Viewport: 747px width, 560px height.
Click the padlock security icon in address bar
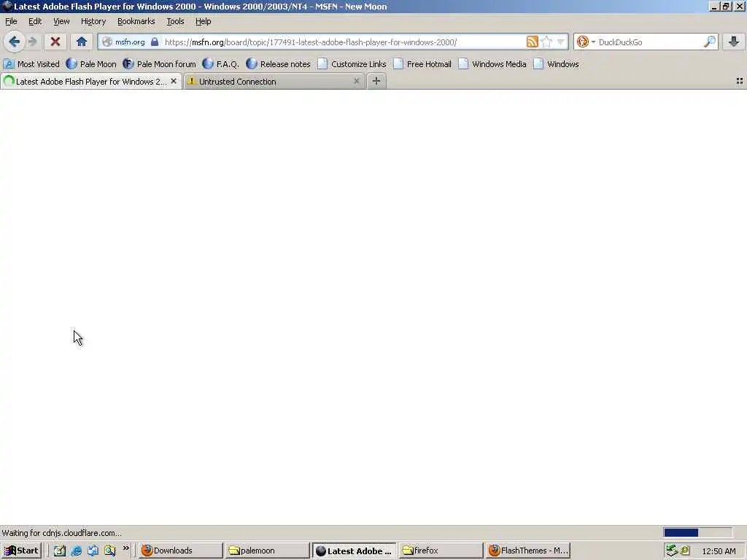(155, 42)
